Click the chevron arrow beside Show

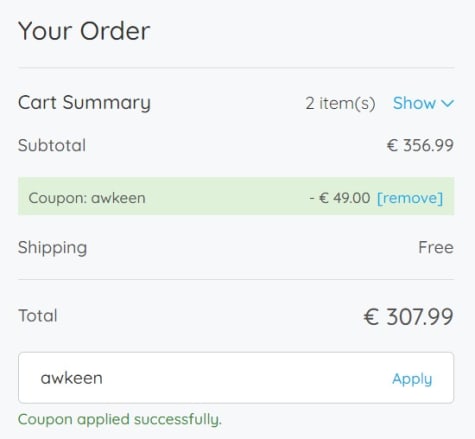click(x=448, y=104)
